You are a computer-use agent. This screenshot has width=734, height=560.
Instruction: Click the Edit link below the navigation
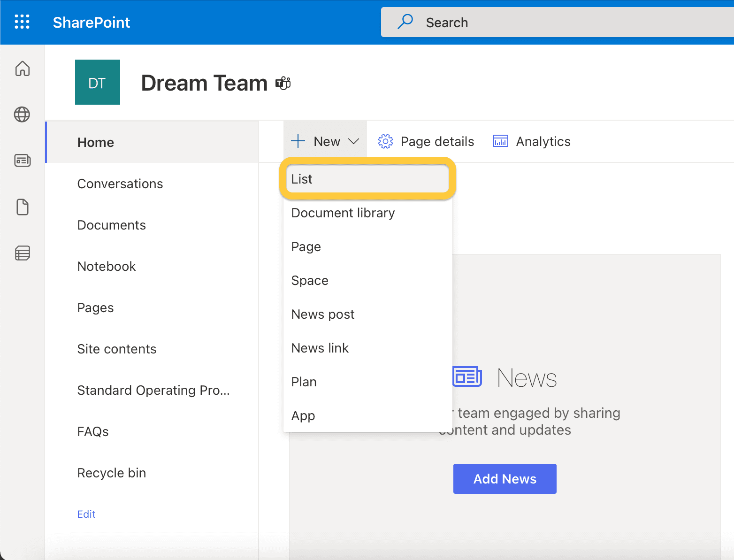click(x=86, y=514)
